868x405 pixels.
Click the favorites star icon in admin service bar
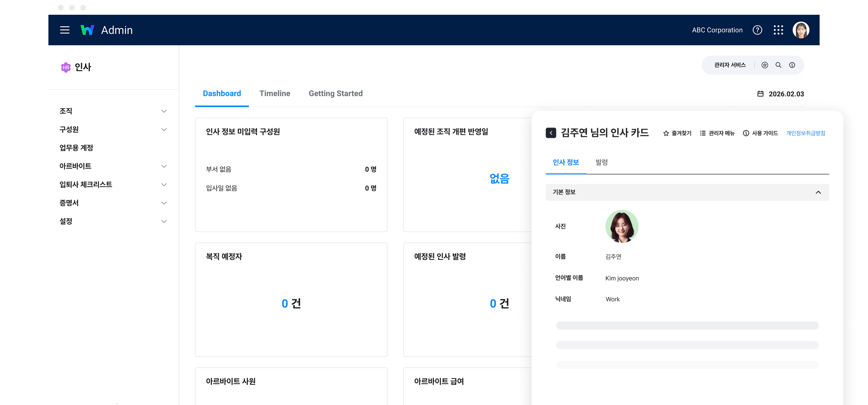tap(765, 65)
